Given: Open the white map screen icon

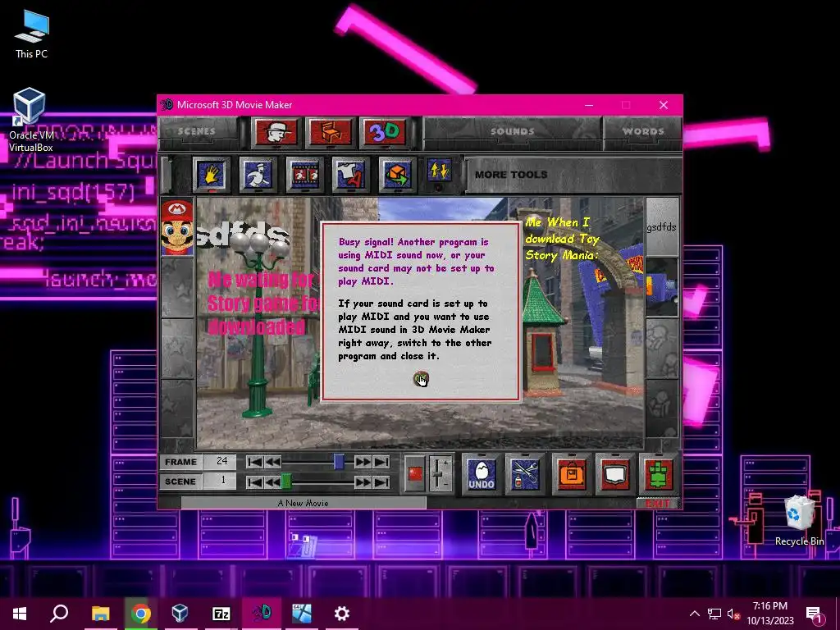Looking at the screenshot, I should coord(615,473).
